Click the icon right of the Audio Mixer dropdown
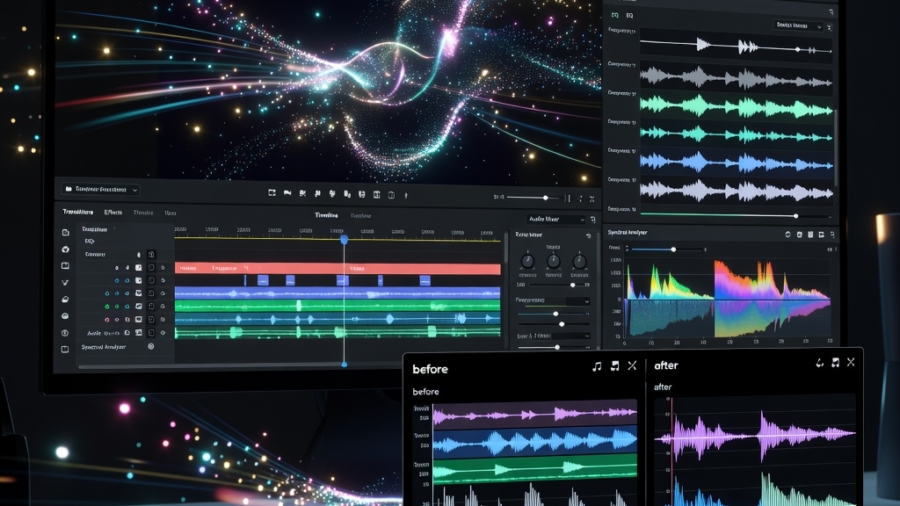The image size is (900, 506). coord(593,220)
